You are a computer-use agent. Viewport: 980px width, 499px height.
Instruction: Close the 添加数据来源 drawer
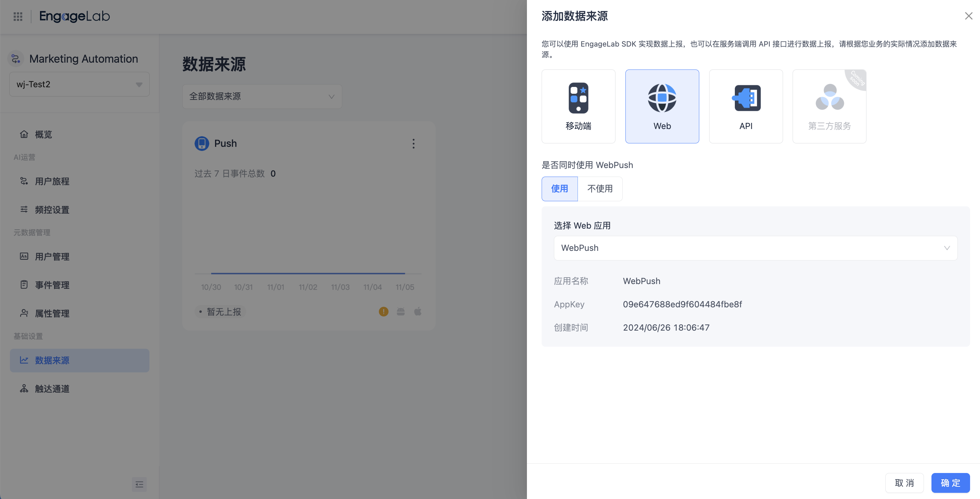click(969, 16)
